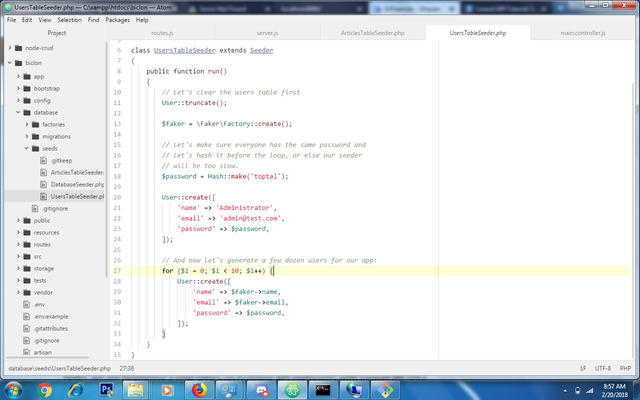Switch to Firefox in the taskbar
The width and height of the screenshot is (640, 400).
(x=199, y=390)
